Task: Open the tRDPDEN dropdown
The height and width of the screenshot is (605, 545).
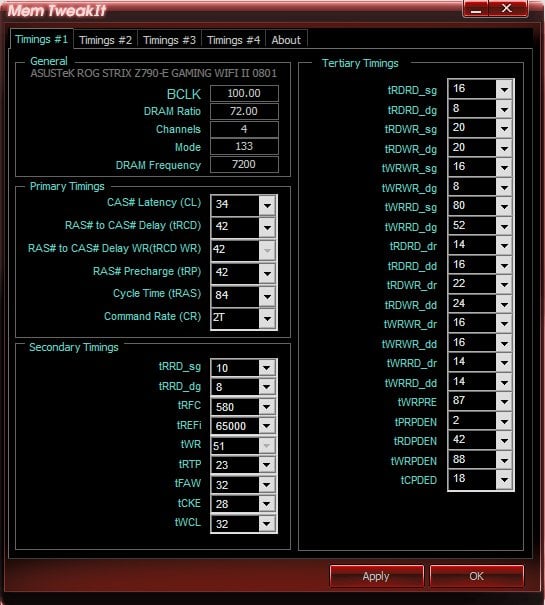Action: 504,440
